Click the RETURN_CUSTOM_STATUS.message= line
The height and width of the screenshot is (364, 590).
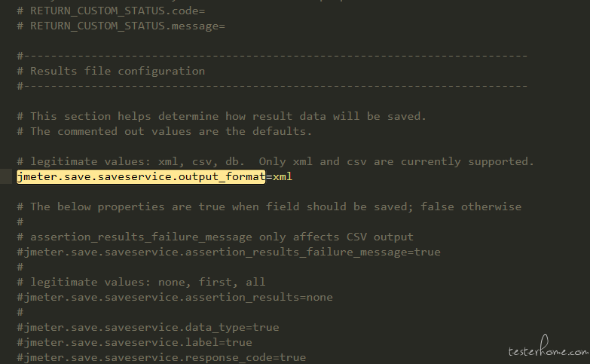(121, 26)
